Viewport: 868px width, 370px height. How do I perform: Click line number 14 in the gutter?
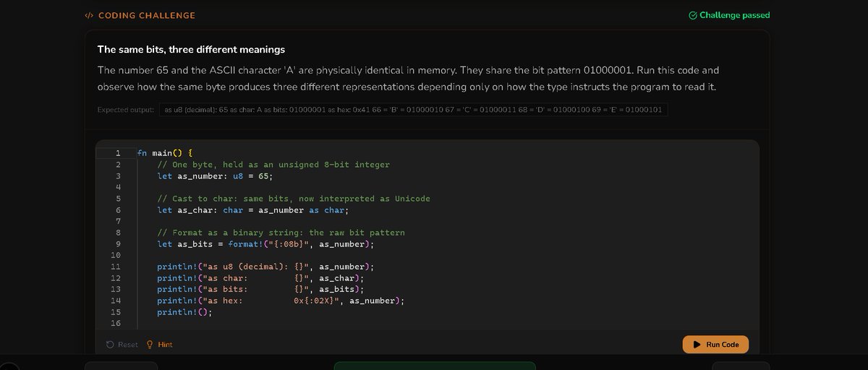[116, 301]
